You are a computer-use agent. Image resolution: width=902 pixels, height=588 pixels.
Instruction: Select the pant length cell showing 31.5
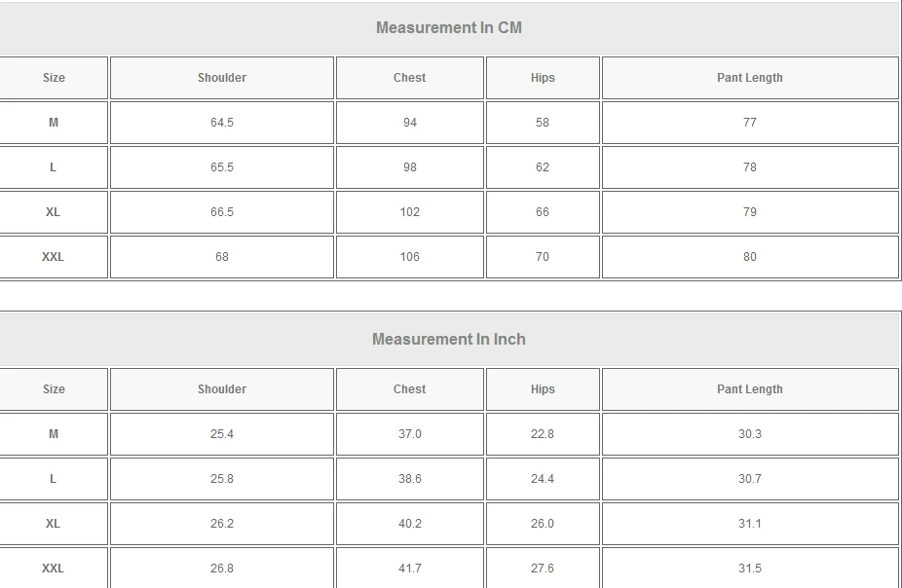[749, 569]
